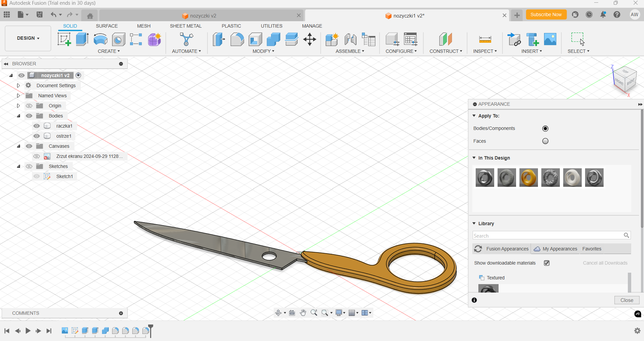Save the document with the disk icon

40,14
